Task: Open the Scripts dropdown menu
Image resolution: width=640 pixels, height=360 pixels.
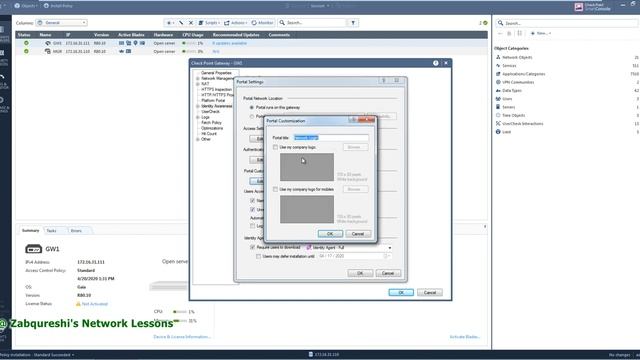Action: tap(209, 23)
